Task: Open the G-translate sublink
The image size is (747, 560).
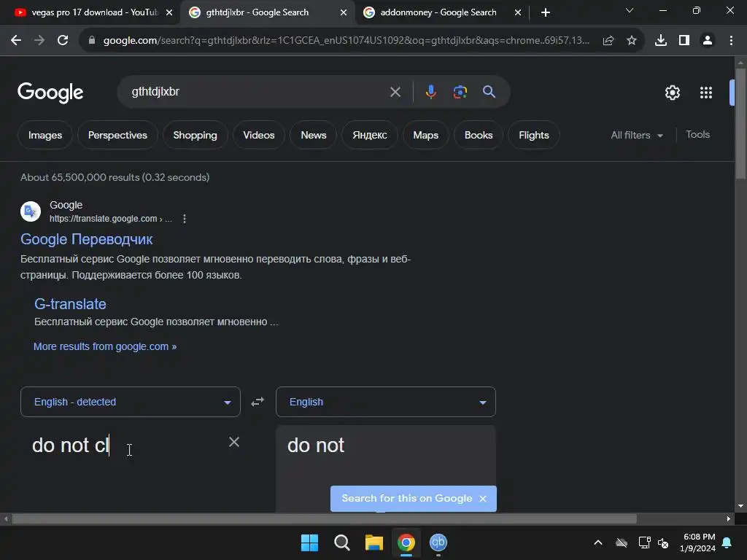Action: click(x=70, y=304)
